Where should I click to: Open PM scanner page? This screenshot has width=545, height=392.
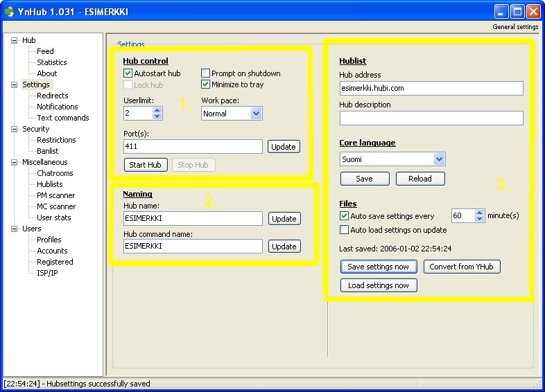(56, 195)
